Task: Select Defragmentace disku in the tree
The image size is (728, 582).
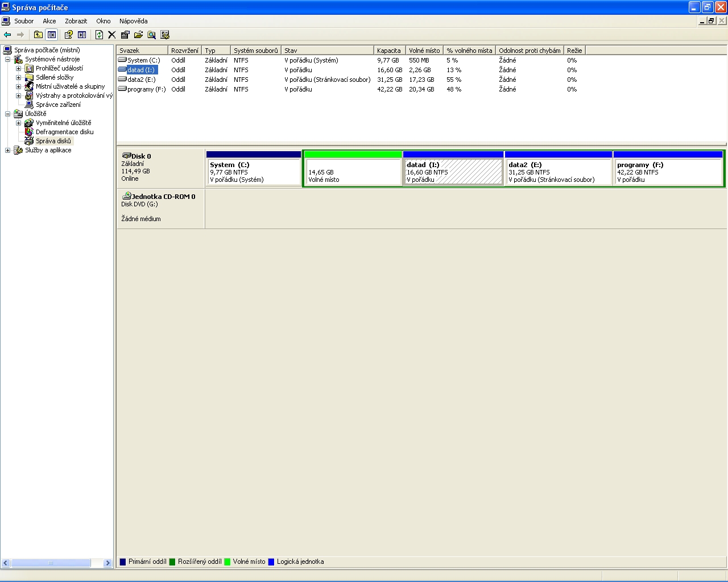Action: pos(64,132)
